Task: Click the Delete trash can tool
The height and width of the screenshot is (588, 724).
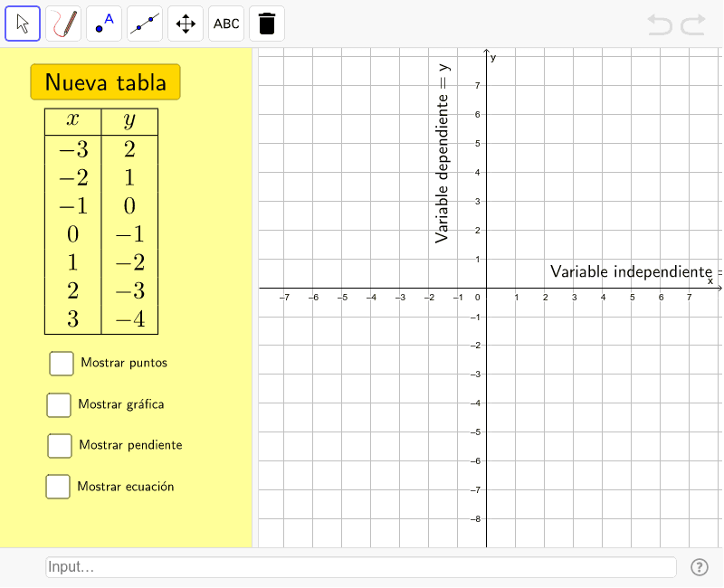Action: coord(266,24)
